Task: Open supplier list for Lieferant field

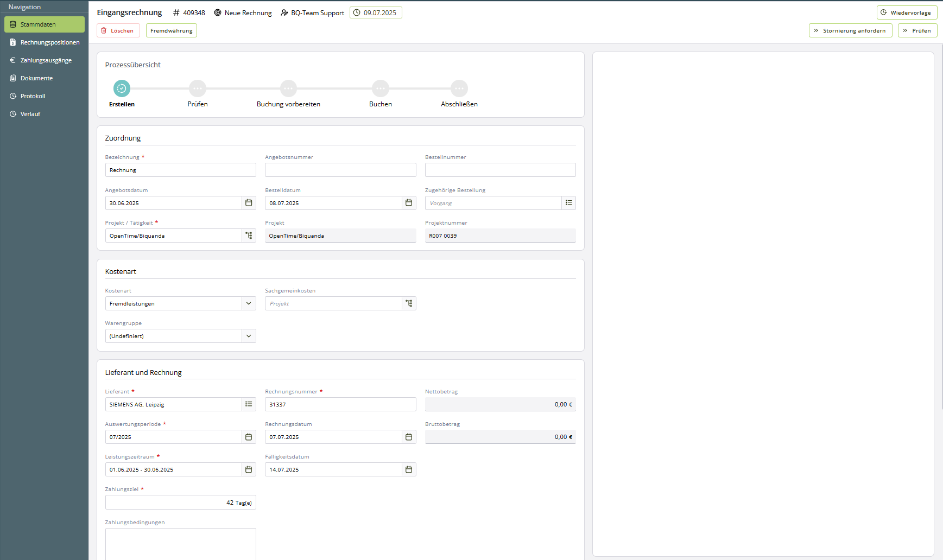Action: [x=249, y=404]
